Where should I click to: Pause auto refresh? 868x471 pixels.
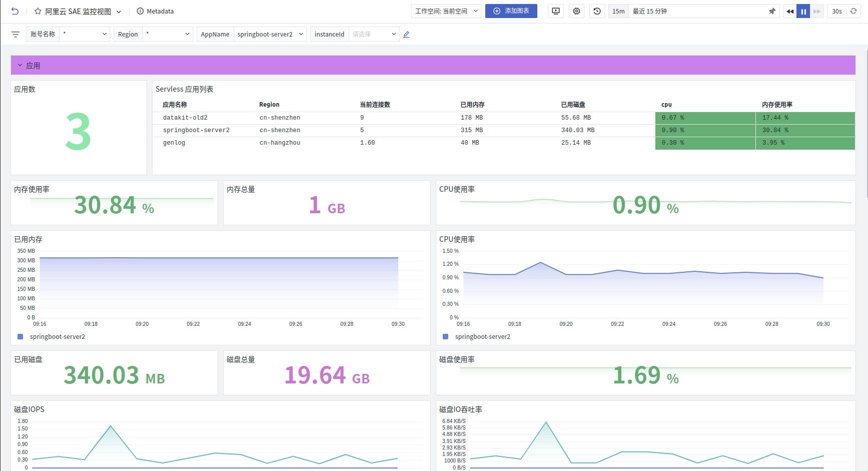803,11
